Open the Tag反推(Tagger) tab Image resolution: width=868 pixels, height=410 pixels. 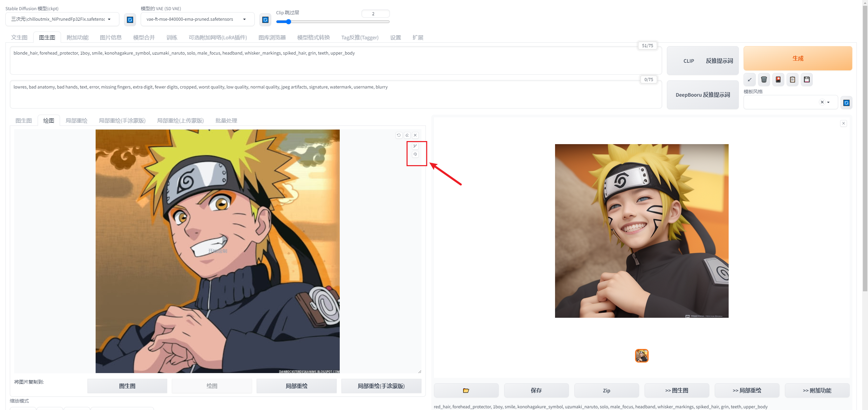click(x=360, y=37)
